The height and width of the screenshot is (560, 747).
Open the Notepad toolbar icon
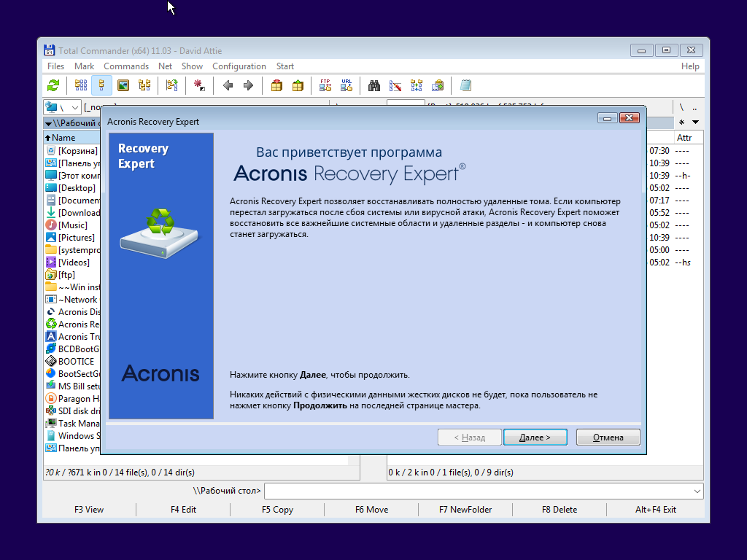(x=465, y=86)
